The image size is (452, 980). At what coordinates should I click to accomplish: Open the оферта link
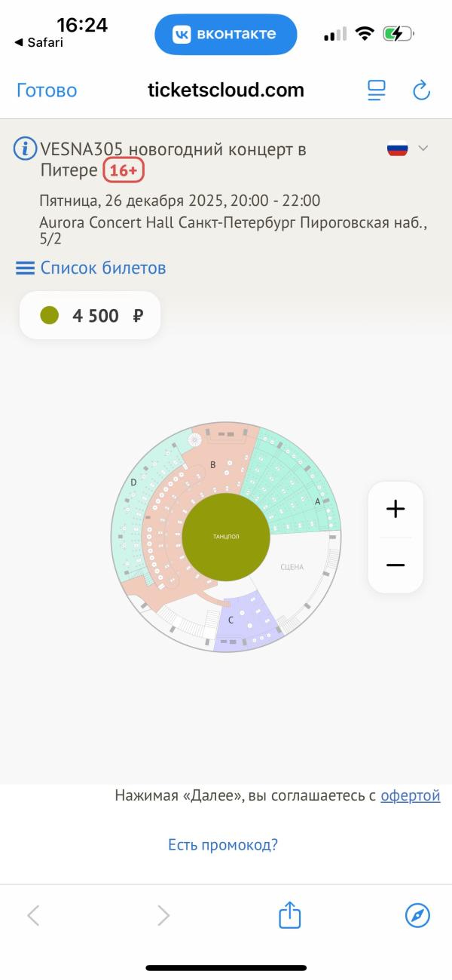pyautogui.click(x=411, y=795)
